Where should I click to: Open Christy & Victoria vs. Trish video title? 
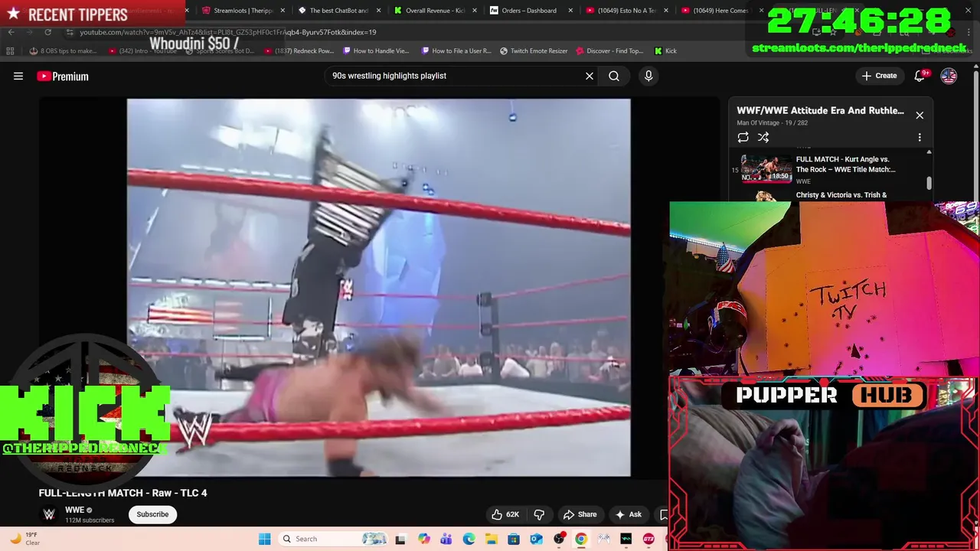click(x=841, y=195)
